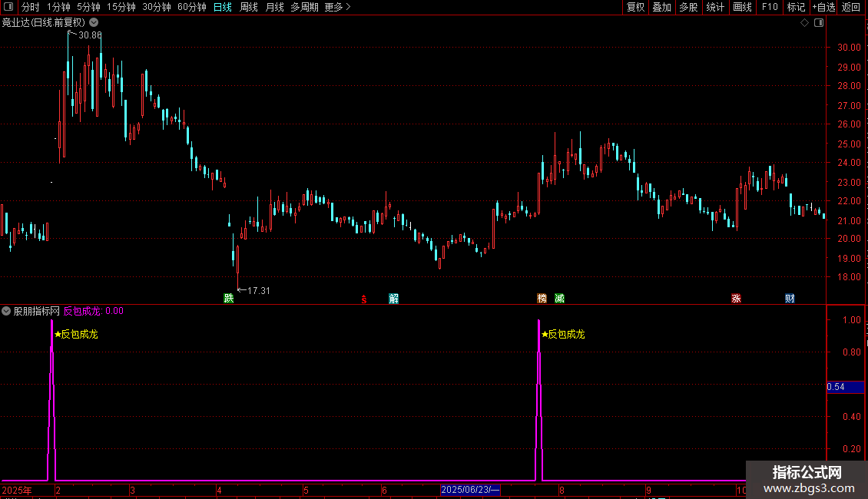The width and height of the screenshot is (868, 499).
Task: Open F10 company info
Action: 770,7
